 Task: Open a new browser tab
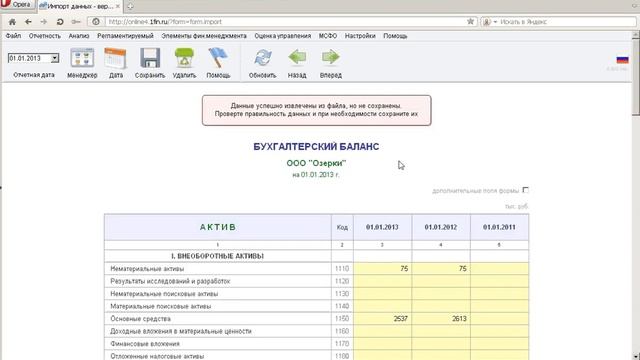[x=130, y=6]
